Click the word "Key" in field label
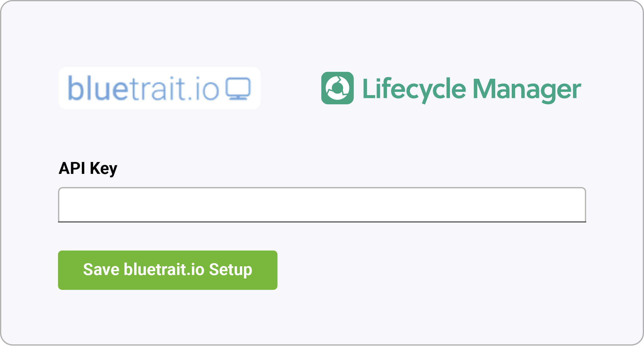The height and width of the screenshot is (346, 644). click(104, 169)
